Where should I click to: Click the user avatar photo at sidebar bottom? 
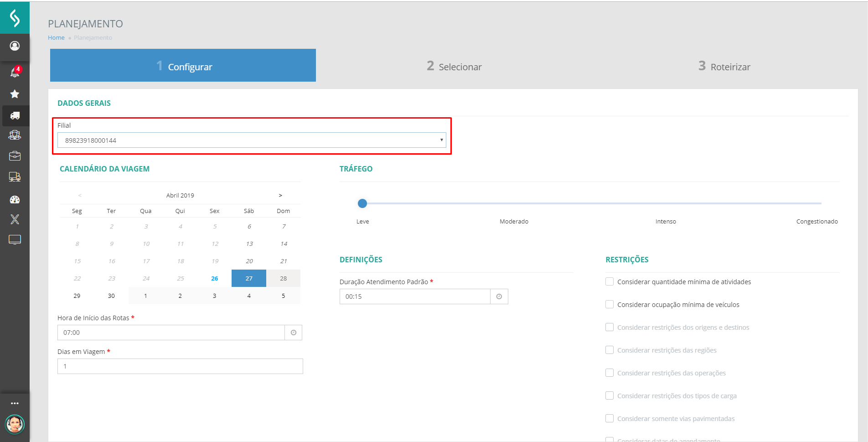[x=15, y=424]
